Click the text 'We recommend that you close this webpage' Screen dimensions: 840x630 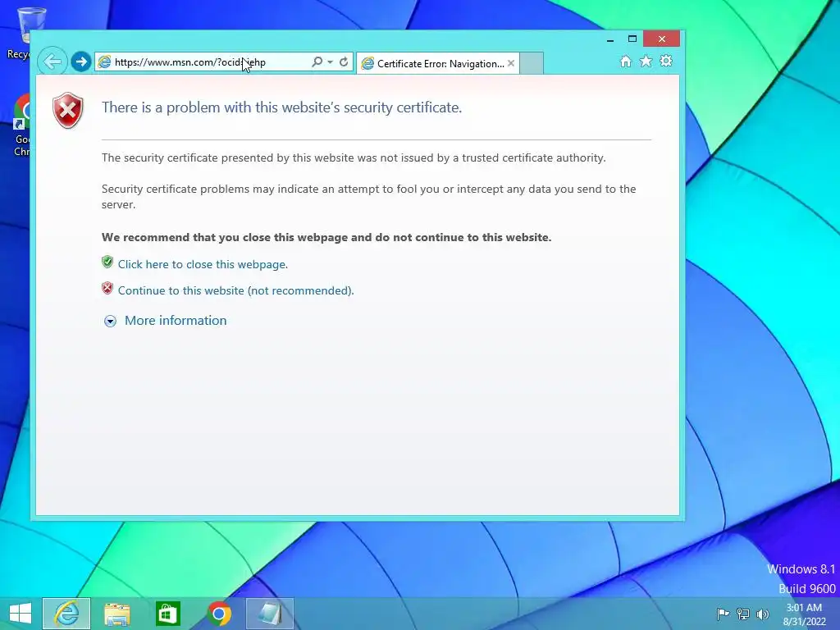[x=225, y=237]
